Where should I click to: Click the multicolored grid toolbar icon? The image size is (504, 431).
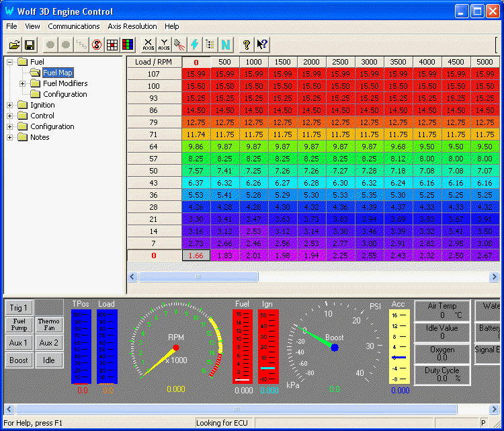(x=128, y=45)
